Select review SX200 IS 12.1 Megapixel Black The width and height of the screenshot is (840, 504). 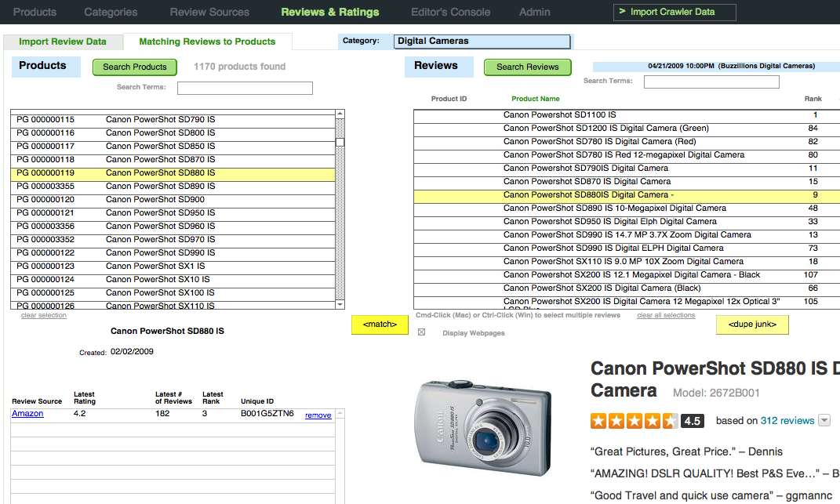coord(627,275)
